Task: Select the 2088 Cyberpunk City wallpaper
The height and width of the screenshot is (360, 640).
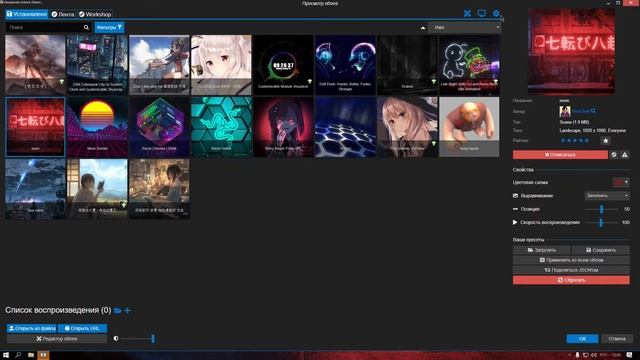Action: [x=97, y=65]
